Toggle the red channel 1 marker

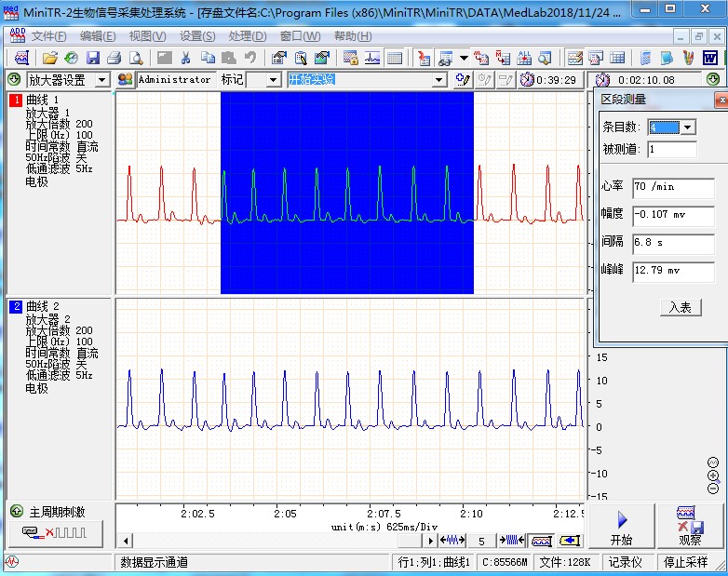(x=16, y=100)
